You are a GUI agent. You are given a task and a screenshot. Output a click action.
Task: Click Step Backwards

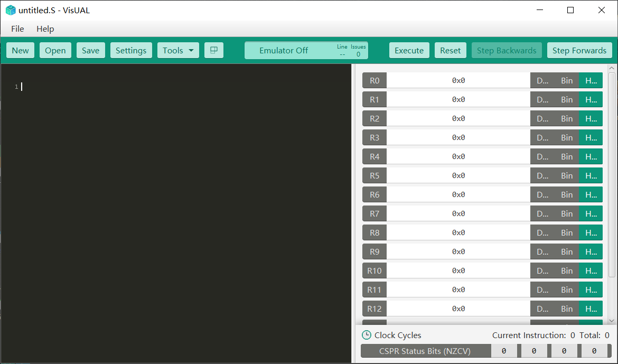point(507,51)
